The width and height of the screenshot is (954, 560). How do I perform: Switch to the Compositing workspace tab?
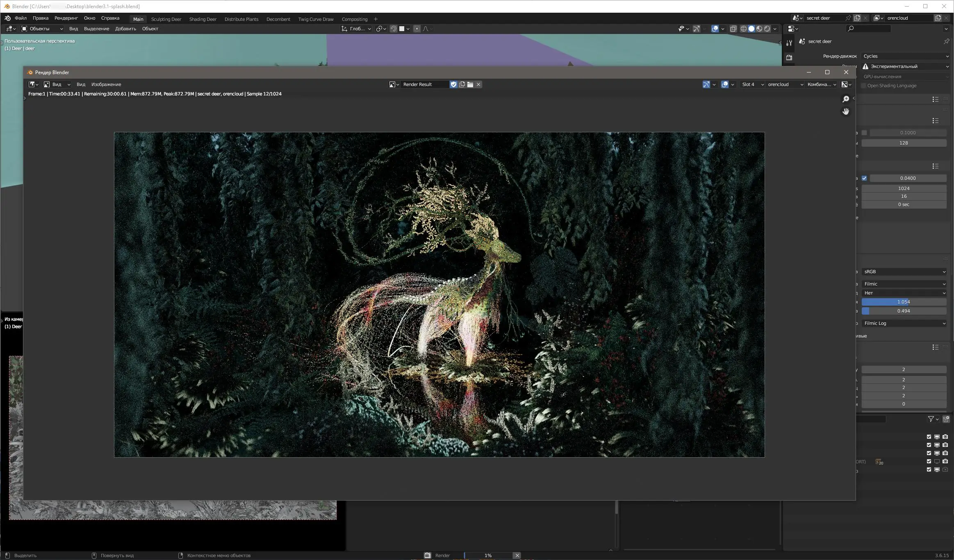pos(354,19)
